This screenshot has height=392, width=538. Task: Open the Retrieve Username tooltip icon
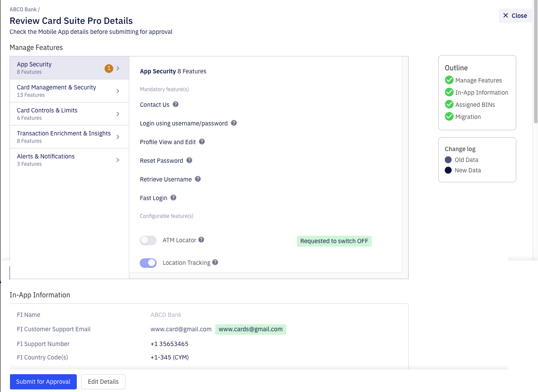pyautogui.click(x=198, y=179)
